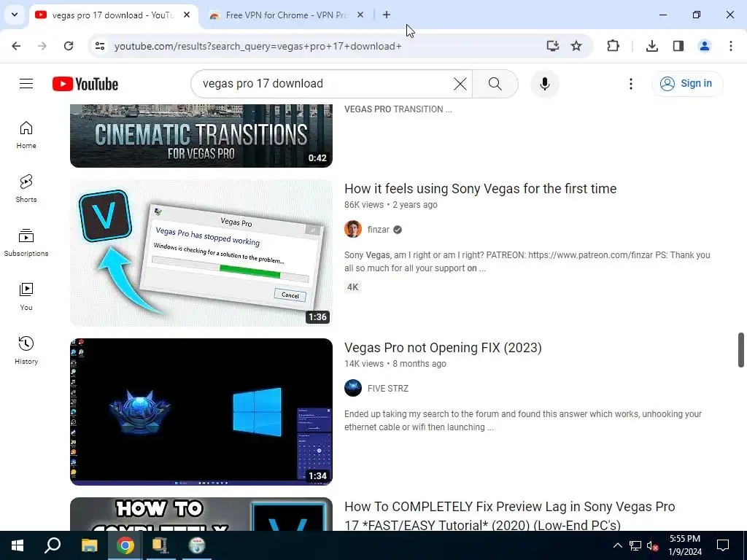The width and height of the screenshot is (747, 560).
Task: View site information icon in address bar
Action: coord(99,46)
